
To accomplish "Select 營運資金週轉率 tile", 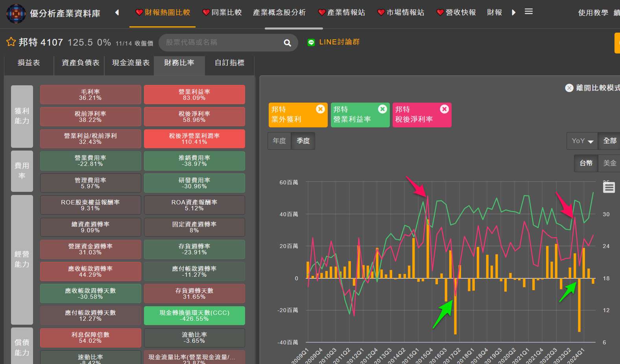I will tap(90, 249).
